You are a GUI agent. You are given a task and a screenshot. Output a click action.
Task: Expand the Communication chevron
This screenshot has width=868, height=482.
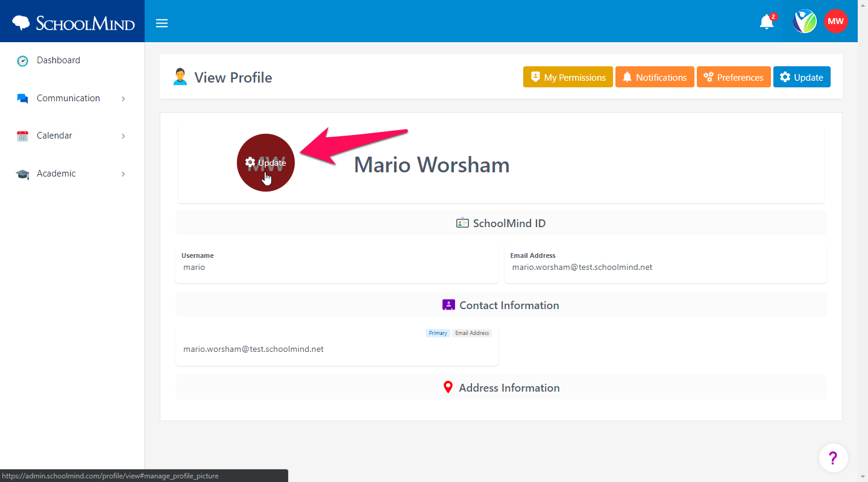pos(123,98)
